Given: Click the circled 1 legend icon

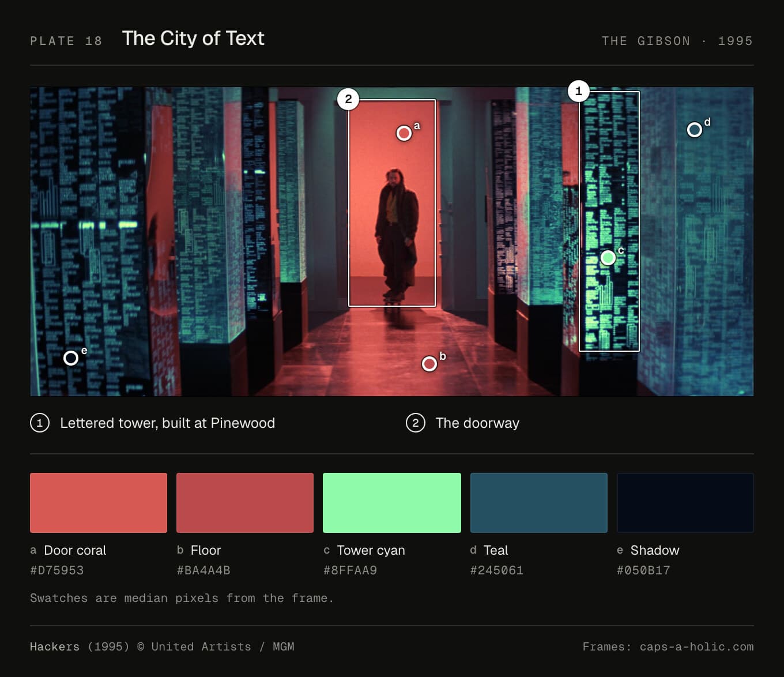Looking at the screenshot, I should (40, 423).
